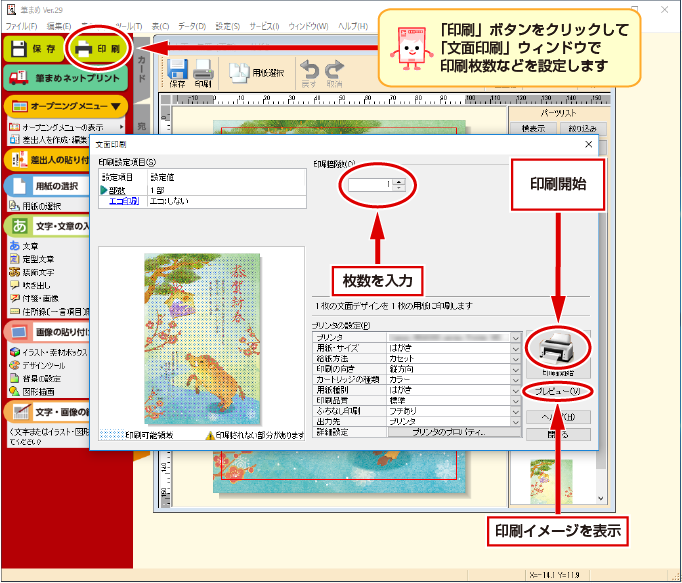Viewport: 682px width, 583px height.
Task: Open 用紙選択 in the toolbar
Action: pos(257,73)
